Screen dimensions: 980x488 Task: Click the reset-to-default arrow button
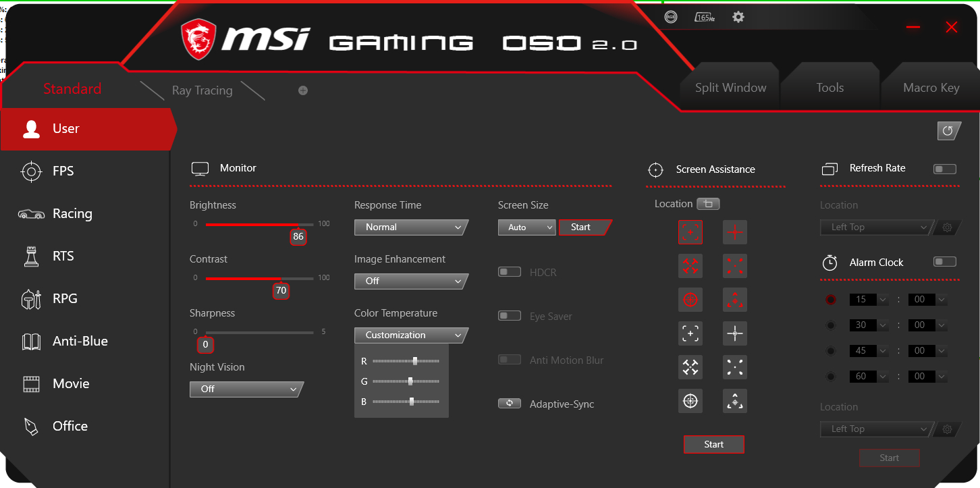pyautogui.click(x=948, y=131)
